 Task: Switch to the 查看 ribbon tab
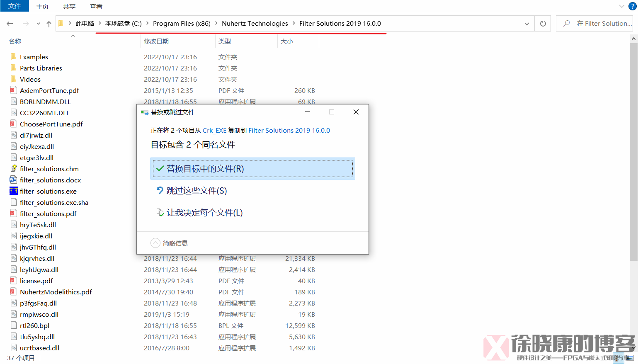point(96,7)
